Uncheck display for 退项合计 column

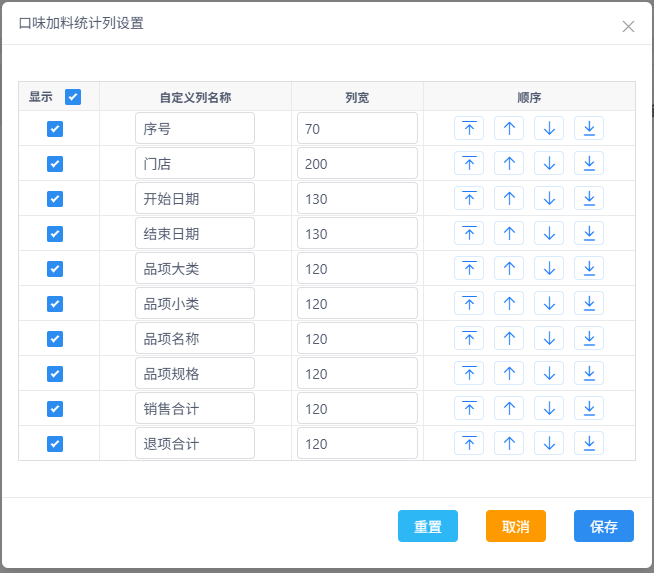55,444
